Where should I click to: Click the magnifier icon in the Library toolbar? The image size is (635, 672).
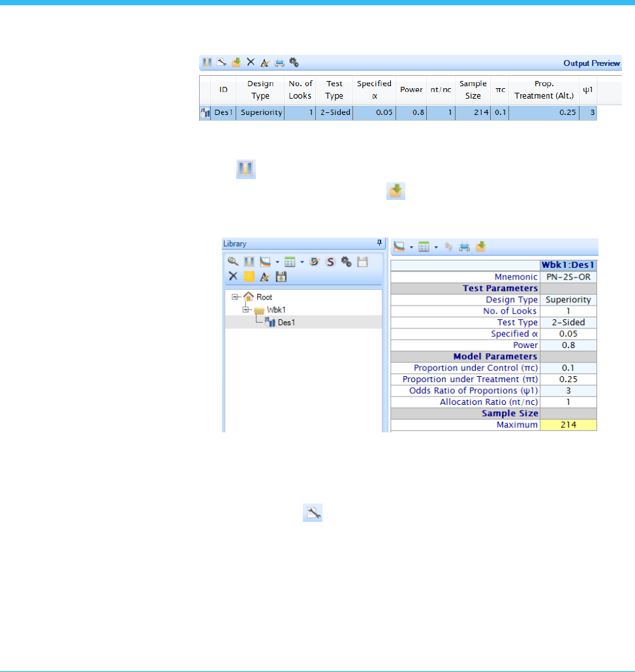pyautogui.click(x=233, y=261)
